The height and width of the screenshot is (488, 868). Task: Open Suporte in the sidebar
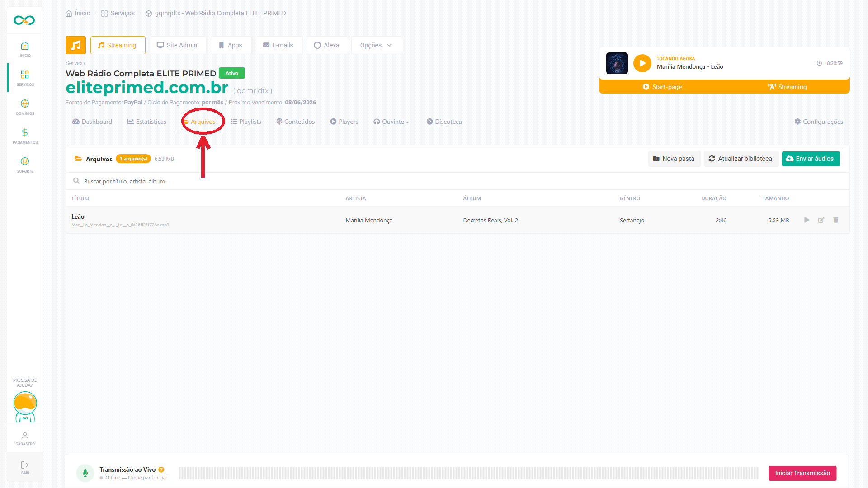pyautogui.click(x=25, y=164)
